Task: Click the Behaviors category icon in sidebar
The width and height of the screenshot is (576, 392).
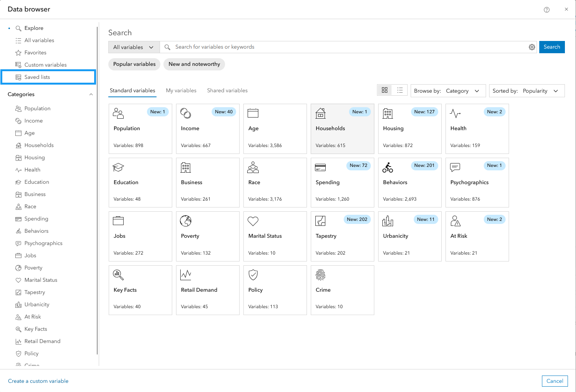Action: [18, 231]
